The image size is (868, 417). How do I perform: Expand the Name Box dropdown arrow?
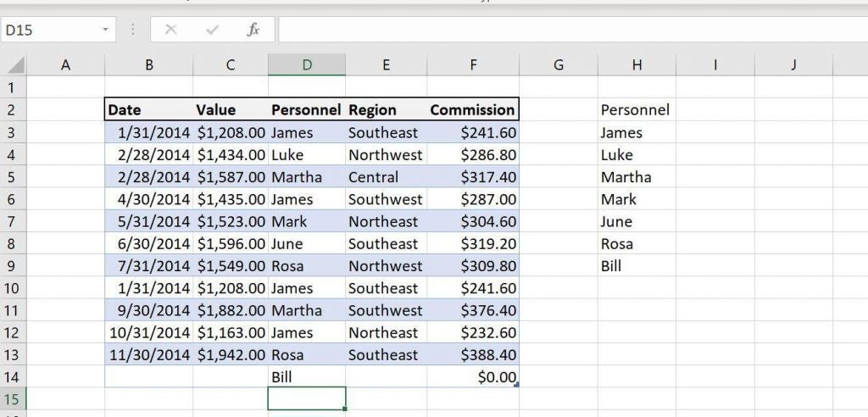tap(105, 30)
